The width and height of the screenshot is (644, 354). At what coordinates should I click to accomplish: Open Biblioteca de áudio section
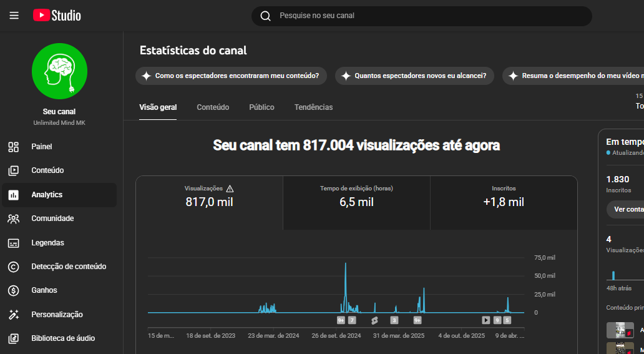click(x=59, y=338)
